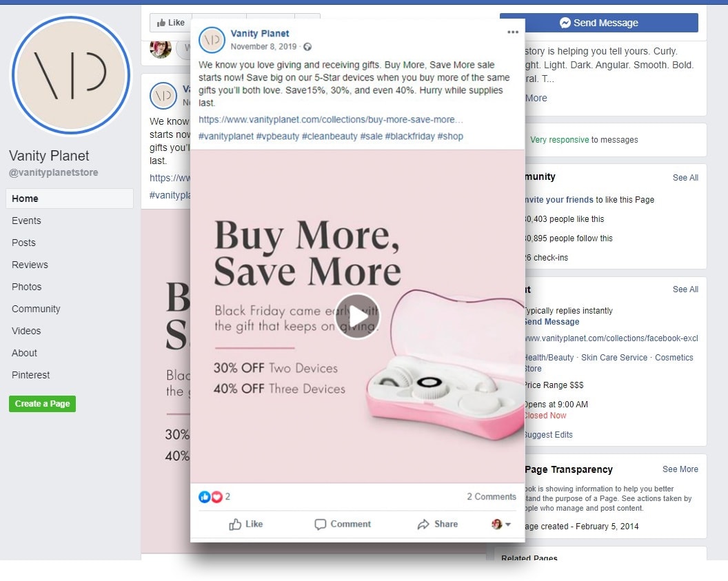Open the Pinterest sidebar item
728x581 pixels.
[x=30, y=375]
